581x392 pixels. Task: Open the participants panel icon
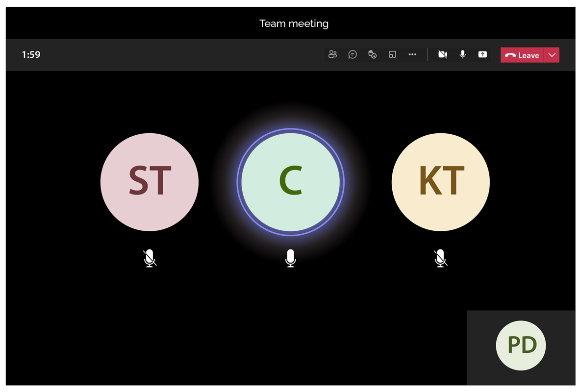pyautogui.click(x=332, y=54)
